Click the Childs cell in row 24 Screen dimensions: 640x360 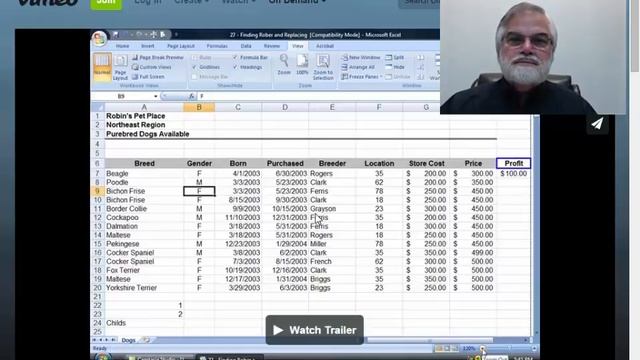[144, 323]
